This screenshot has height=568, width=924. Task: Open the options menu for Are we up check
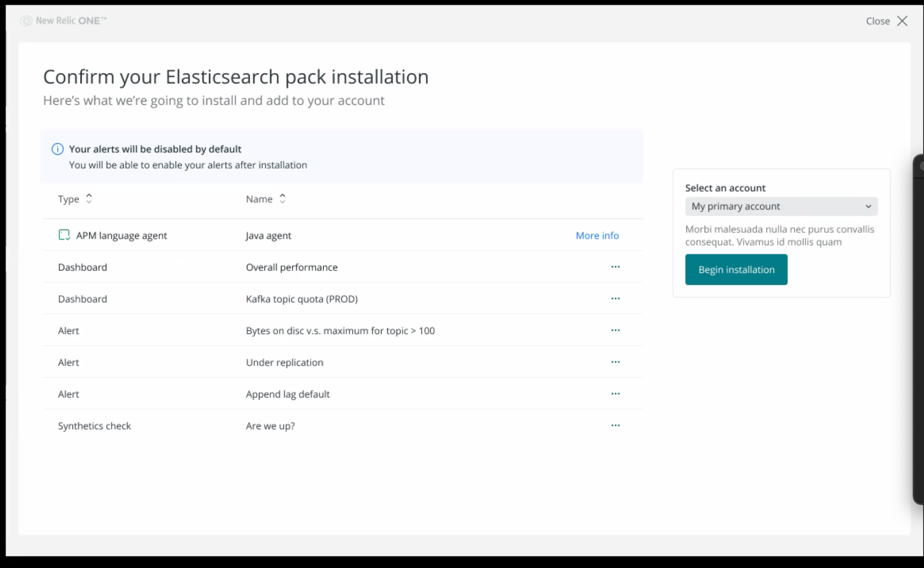click(615, 425)
